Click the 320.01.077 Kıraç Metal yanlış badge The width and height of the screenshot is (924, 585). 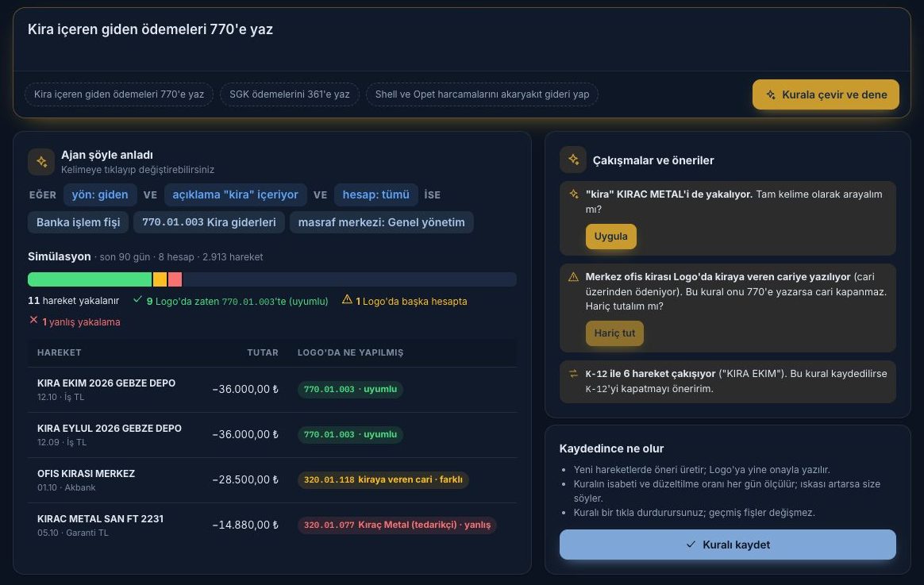(x=397, y=525)
